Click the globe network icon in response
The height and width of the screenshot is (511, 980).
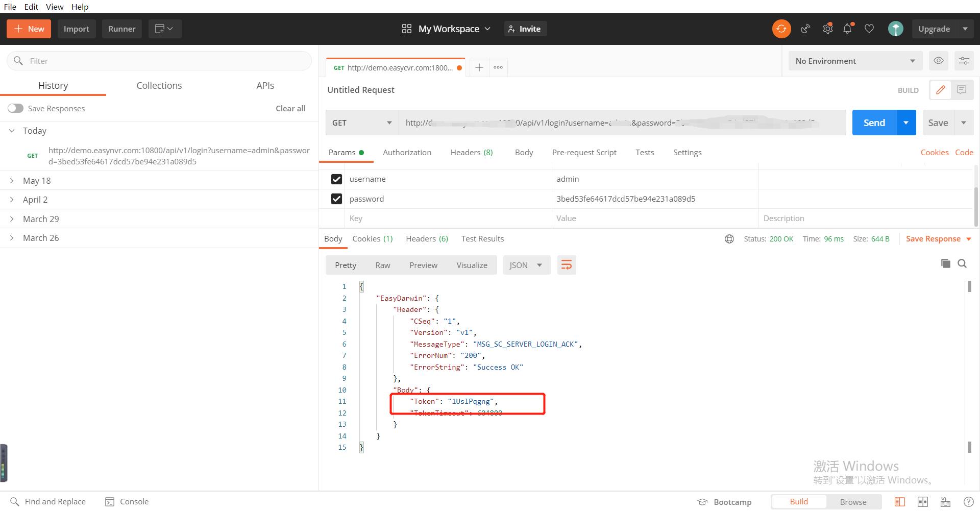(x=729, y=239)
